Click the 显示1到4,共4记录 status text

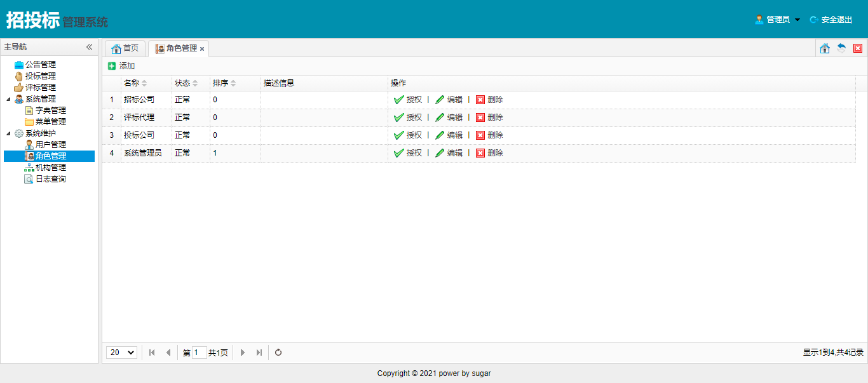click(833, 353)
